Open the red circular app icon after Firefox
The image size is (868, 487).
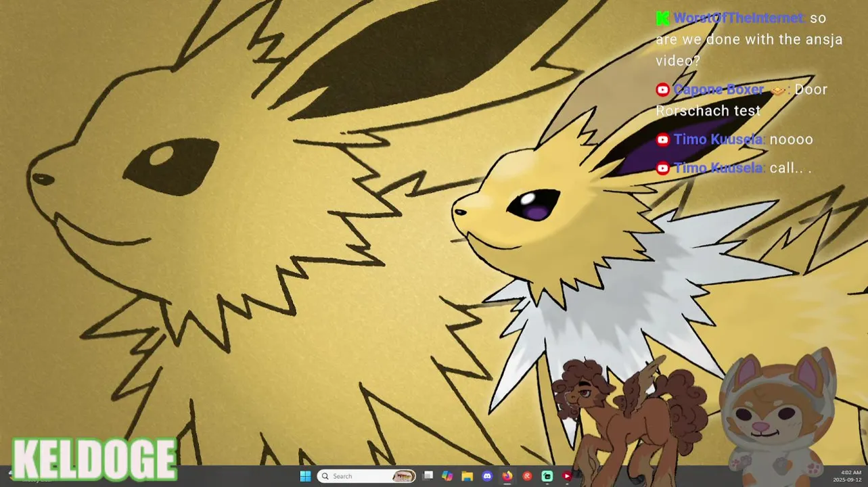coord(527,476)
